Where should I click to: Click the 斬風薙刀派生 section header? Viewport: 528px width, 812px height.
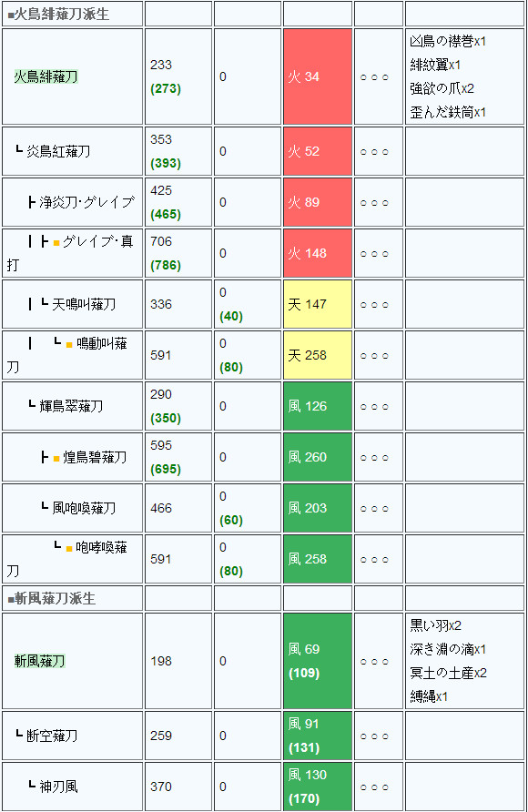click(x=52, y=599)
